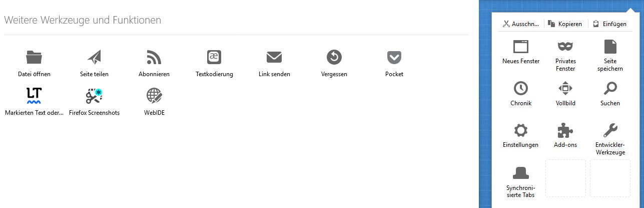Click the Link senden envelope icon
Viewport: 644px width, 208px height.
click(x=274, y=57)
